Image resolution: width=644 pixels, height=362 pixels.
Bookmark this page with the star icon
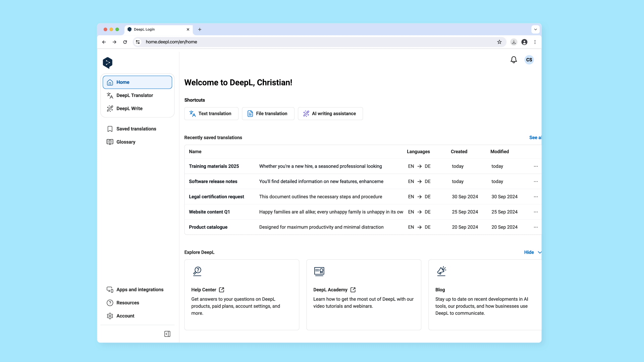pyautogui.click(x=499, y=42)
